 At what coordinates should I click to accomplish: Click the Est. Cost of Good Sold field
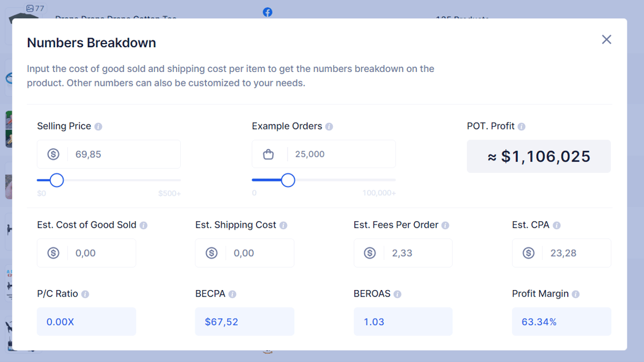click(x=86, y=253)
